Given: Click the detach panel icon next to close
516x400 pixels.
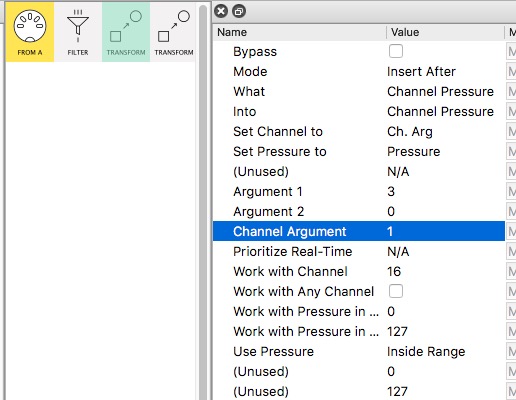Looking at the screenshot, I should pos(239,11).
